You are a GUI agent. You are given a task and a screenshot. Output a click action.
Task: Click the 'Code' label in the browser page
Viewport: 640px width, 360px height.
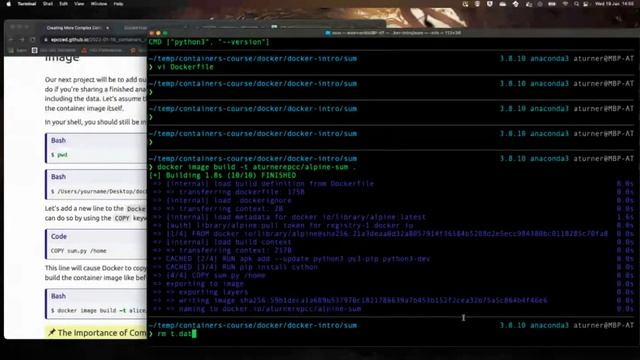pos(59,236)
